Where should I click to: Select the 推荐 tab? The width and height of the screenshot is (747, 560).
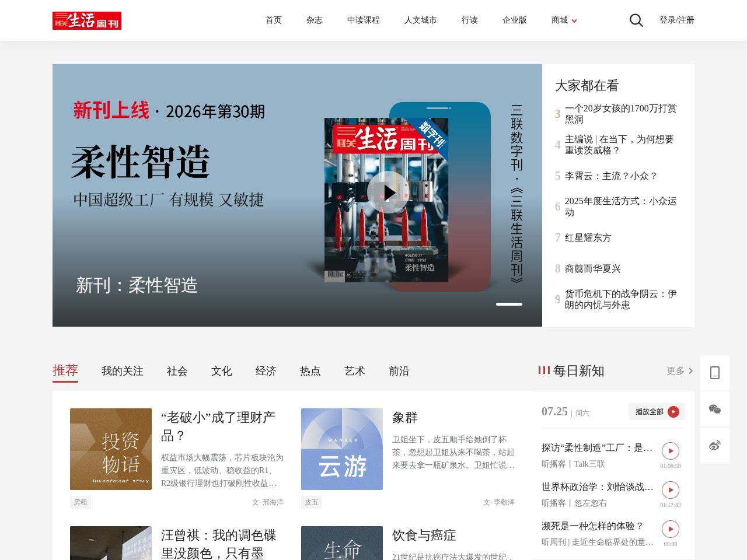pos(65,371)
